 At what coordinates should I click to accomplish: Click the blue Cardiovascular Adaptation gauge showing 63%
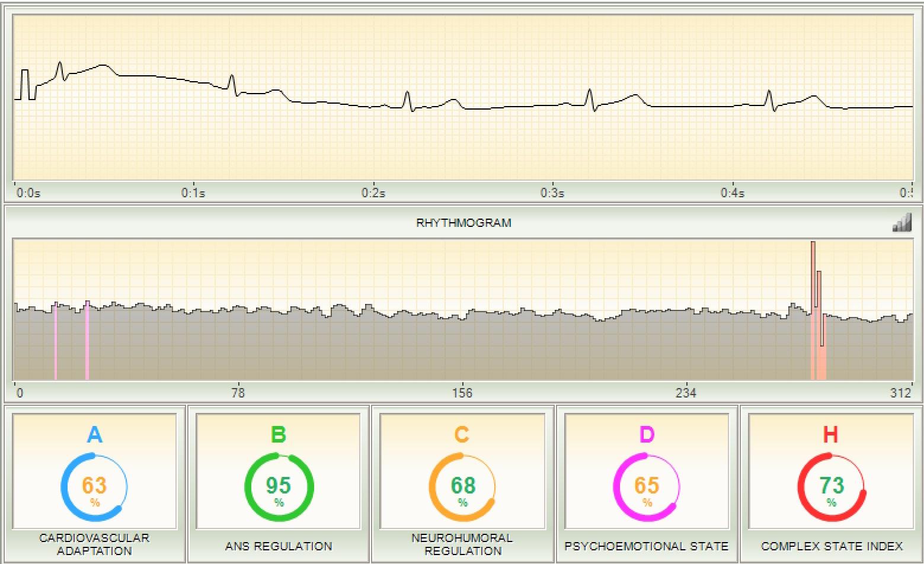coord(94,487)
